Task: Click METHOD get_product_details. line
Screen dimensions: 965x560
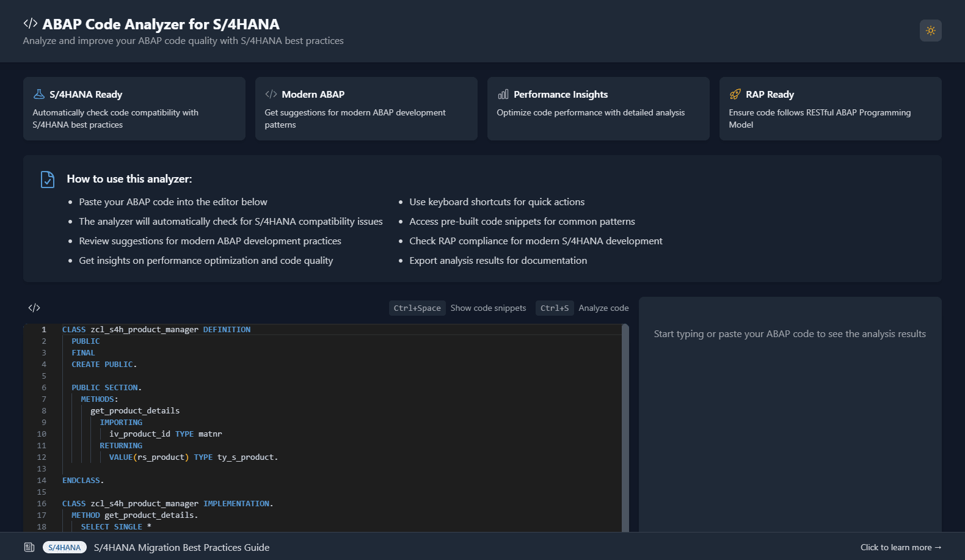Action: (x=134, y=515)
